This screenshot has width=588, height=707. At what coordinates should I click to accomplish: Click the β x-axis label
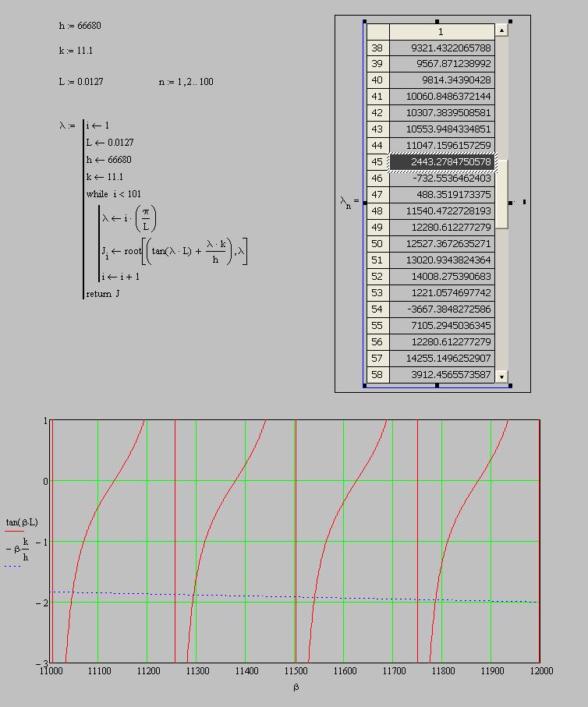[x=296, y=688]
